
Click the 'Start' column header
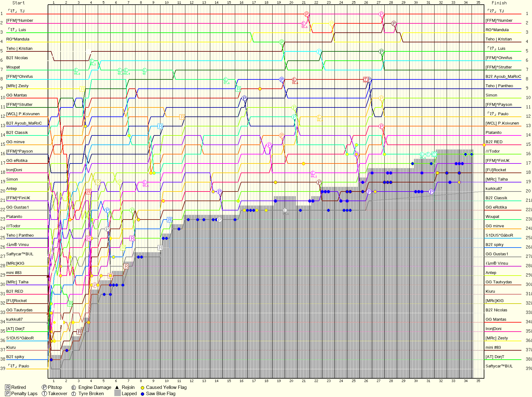[x=18, y=3]
